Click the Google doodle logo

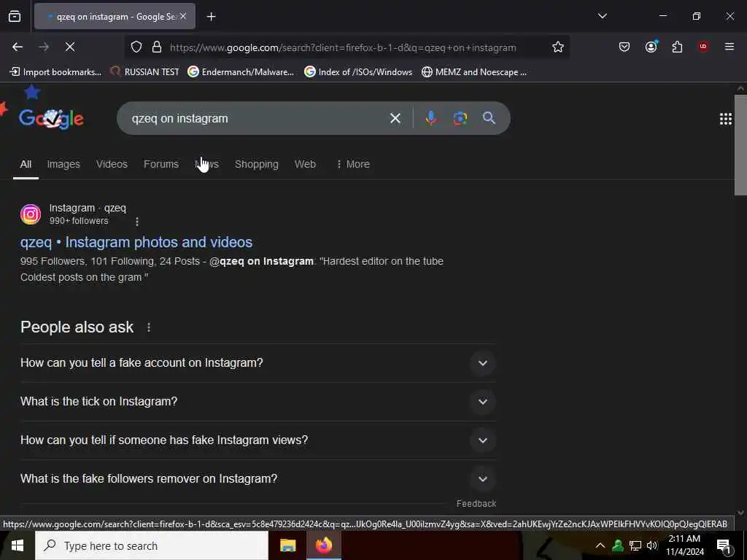pyautogui.click(x=51, y=118)
